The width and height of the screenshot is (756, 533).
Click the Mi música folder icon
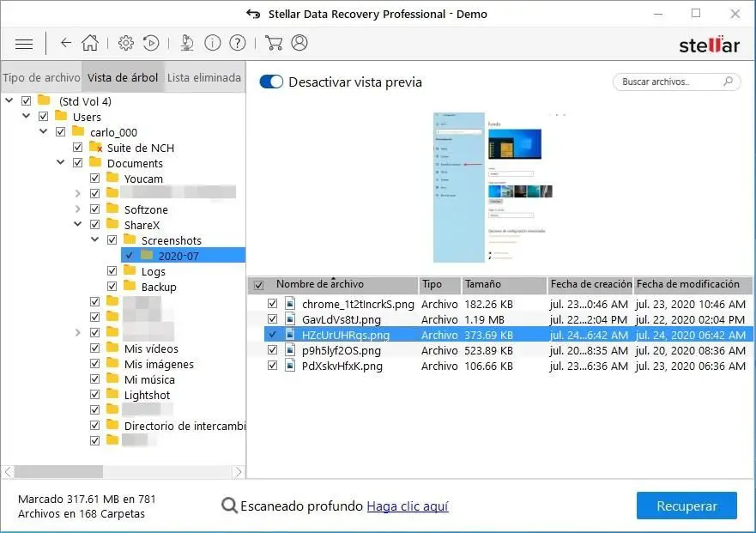tap(112, 379)
